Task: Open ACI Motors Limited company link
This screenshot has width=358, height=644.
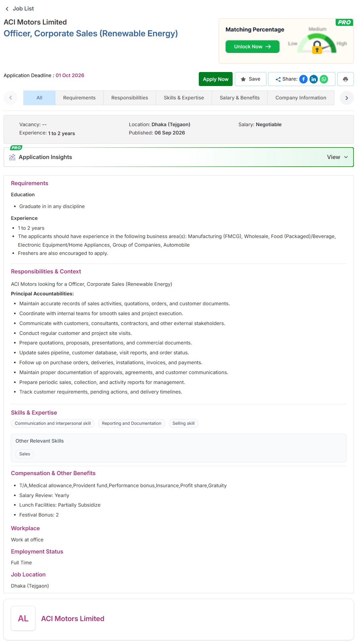Action: coord(73,619)
